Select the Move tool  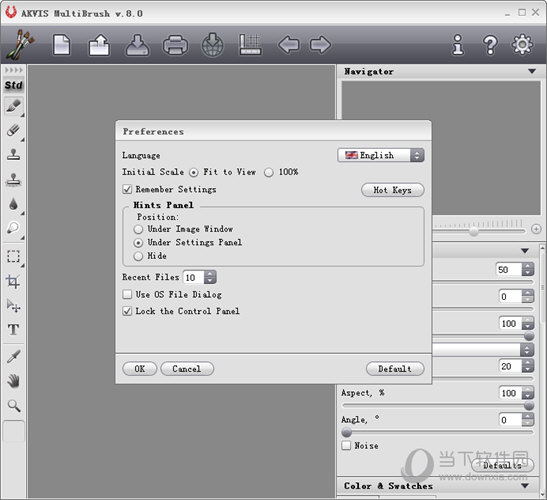[x=14, y=305]
